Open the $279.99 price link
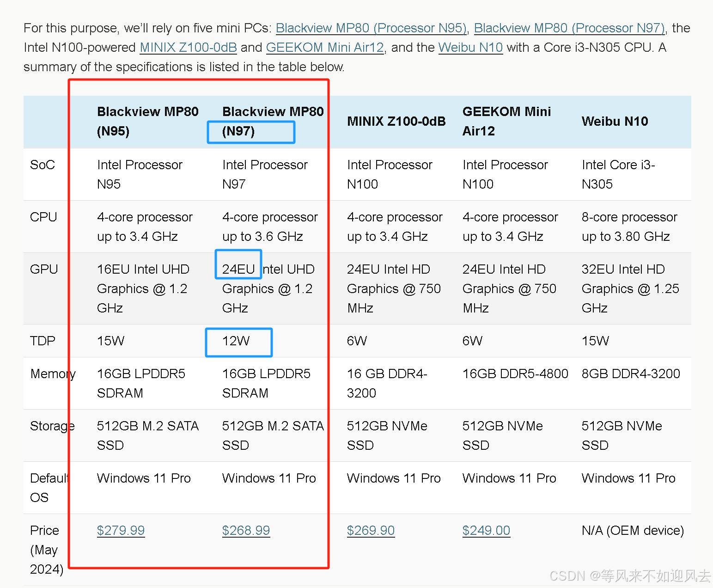This screenshot has height=588, width=713. (121, 531)
